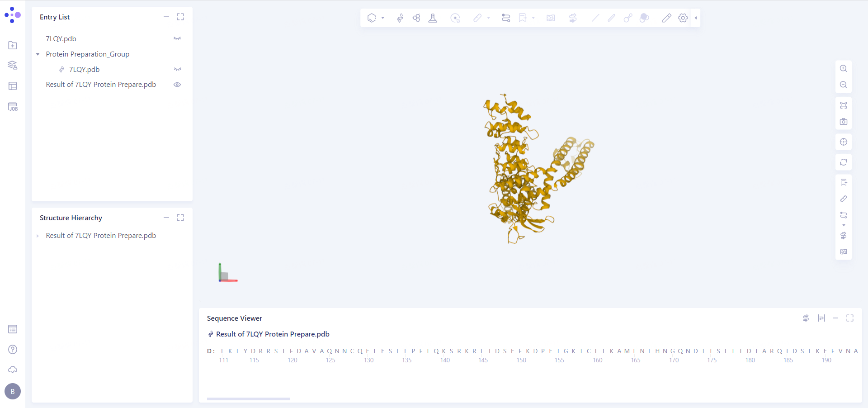Select the structure swap tool in the toolbar
This screenshot has width=868, height=408.
[573, 18]
